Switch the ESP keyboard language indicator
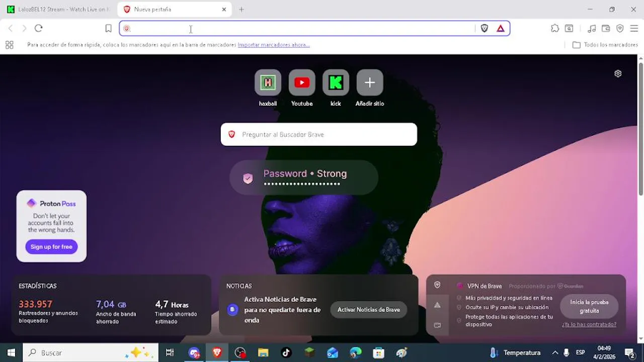Screen dimensions: 644x362 (x=581, y=352)
